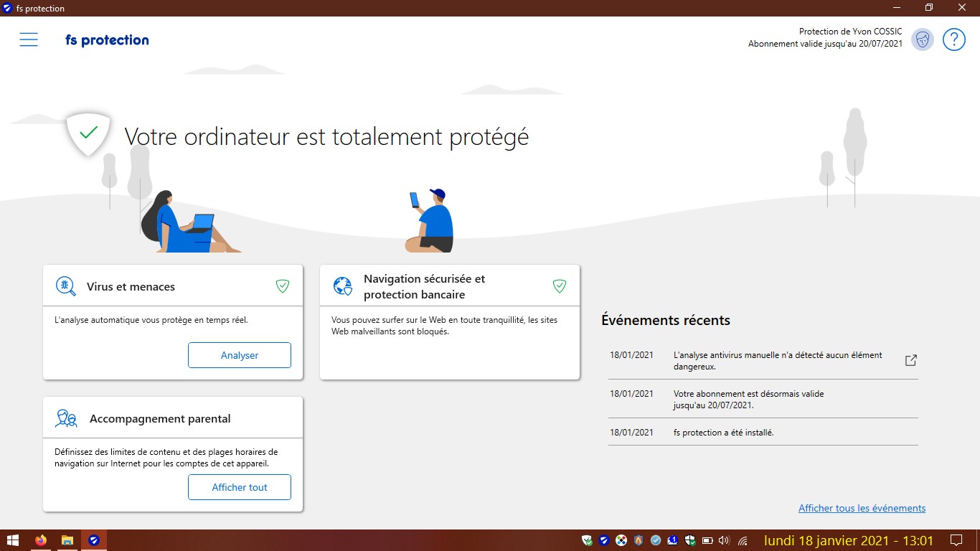Open the Yvon COSSIC profile avatar

pyautogui.click(x=922, y=39)
